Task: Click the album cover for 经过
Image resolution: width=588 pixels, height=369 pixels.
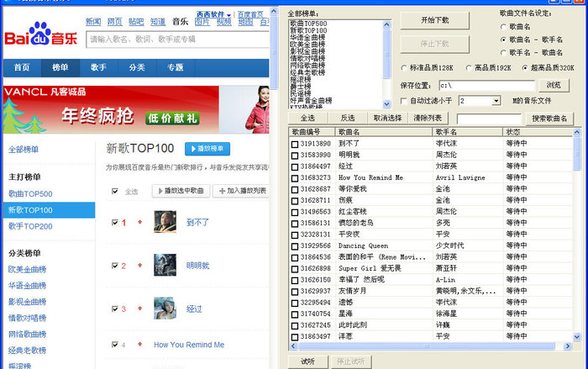Action: coord(165,308)
